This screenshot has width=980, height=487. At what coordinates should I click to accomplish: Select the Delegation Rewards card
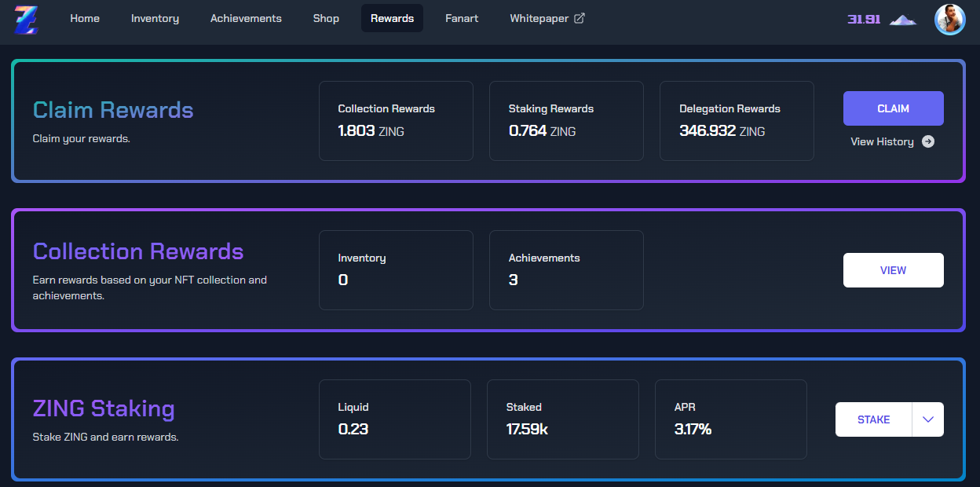click(737, 121)
